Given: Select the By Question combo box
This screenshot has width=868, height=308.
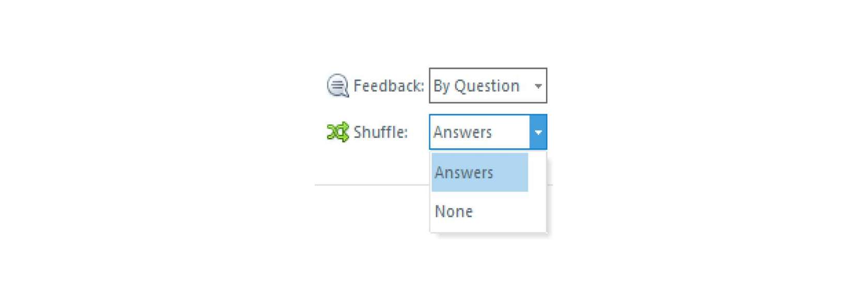Looking at the screenshot, I should (488, 85).
